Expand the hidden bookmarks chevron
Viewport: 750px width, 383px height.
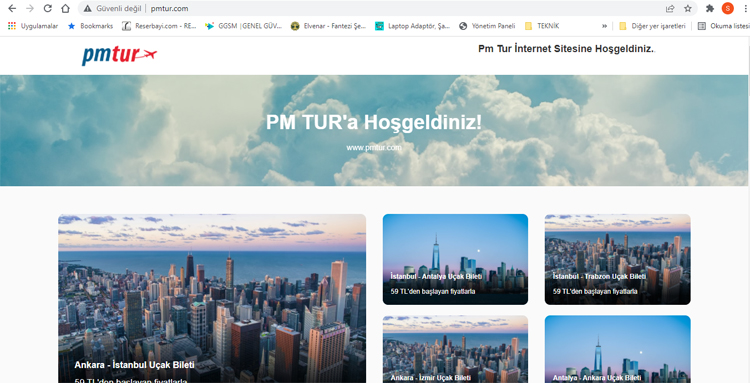605,26
